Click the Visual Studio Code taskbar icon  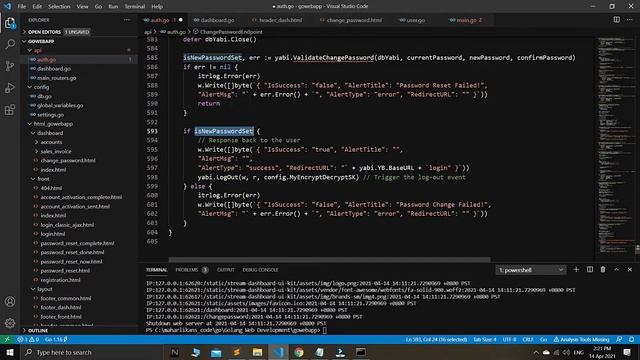coord(278,352)
